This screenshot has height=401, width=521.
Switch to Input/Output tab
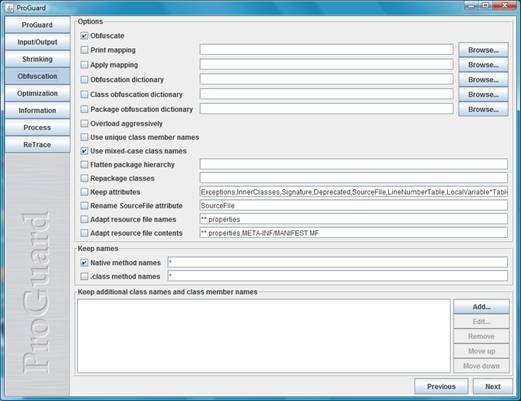37,42
